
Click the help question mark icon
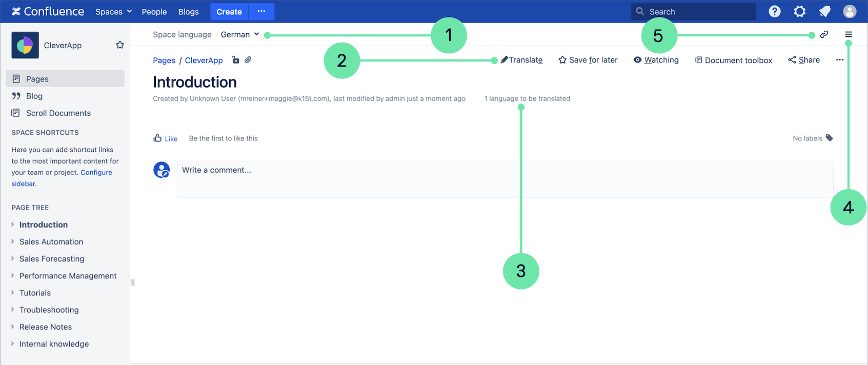click(774, 11)
